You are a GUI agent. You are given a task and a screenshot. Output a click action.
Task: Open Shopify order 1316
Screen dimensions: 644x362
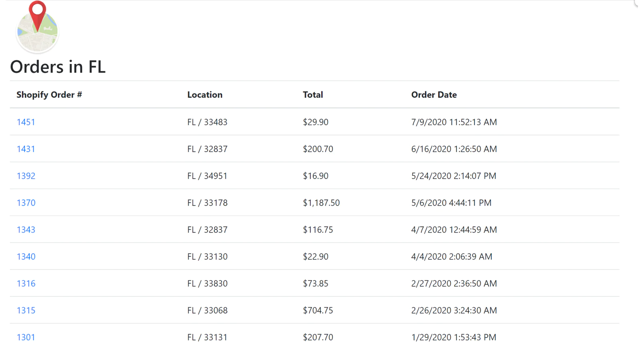pos(26,284)
